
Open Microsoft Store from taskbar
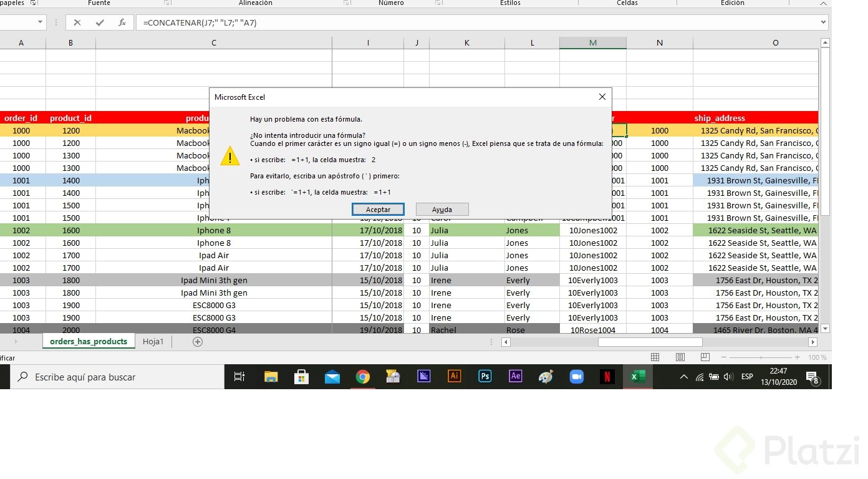(301, 377)
